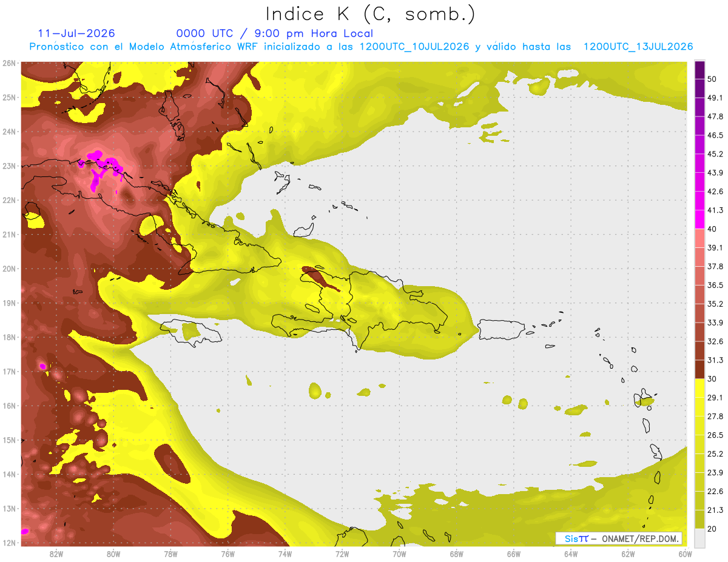Click the dark brown colorbar segment between 30 and 31.3
This screenshot has width=728, height=562.
pyautogui.click(x=699, y=369)
